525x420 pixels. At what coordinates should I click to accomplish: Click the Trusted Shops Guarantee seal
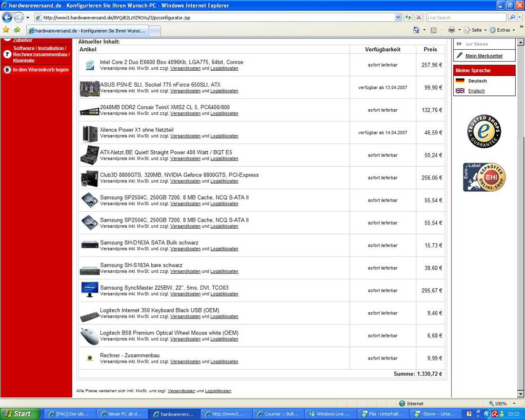pos(484,131)
